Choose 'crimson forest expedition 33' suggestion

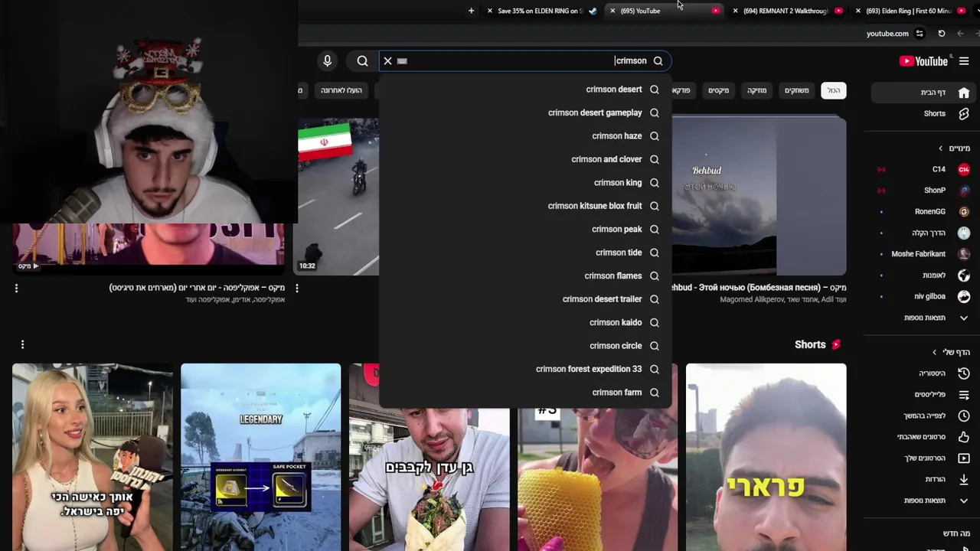(x=525, y=370)
